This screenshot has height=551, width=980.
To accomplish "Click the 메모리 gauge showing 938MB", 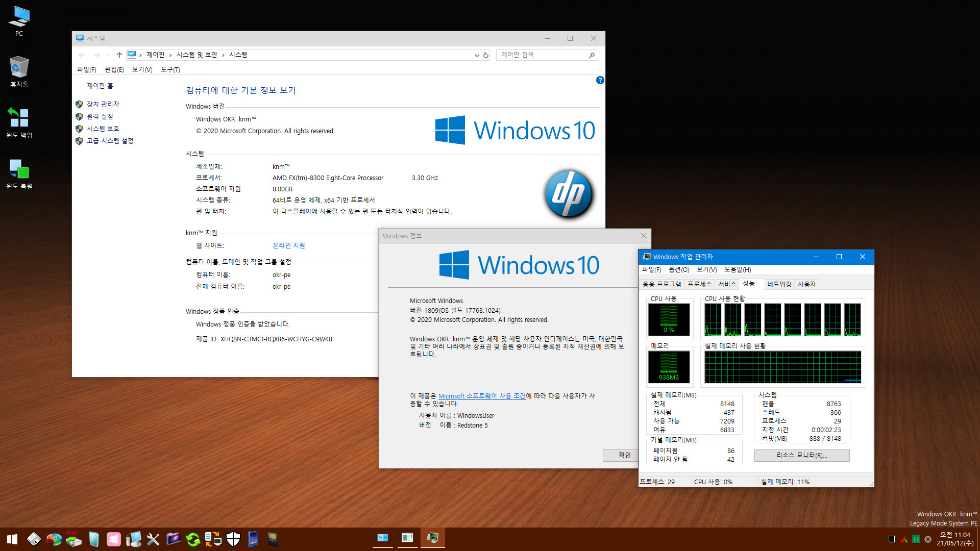I will 669,367.
